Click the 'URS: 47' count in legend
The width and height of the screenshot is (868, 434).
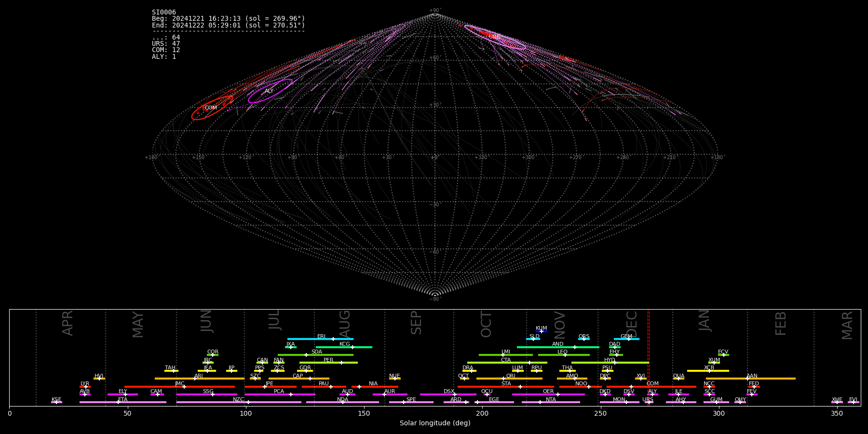166,44
